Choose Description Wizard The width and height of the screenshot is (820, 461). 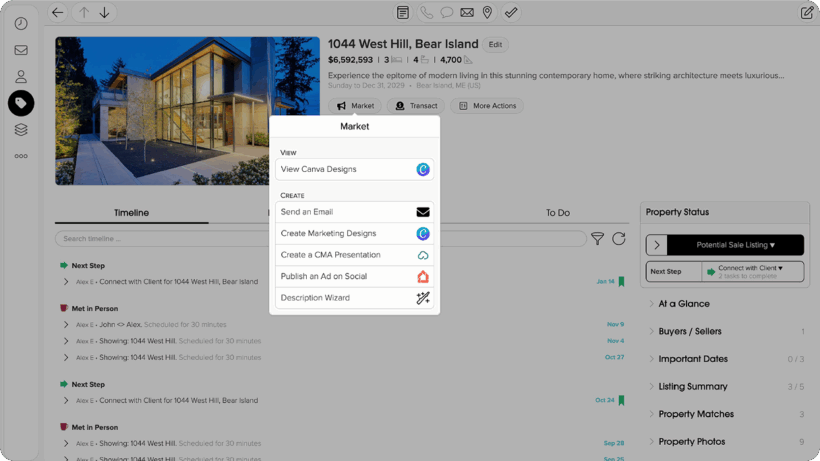click(355, 298)
